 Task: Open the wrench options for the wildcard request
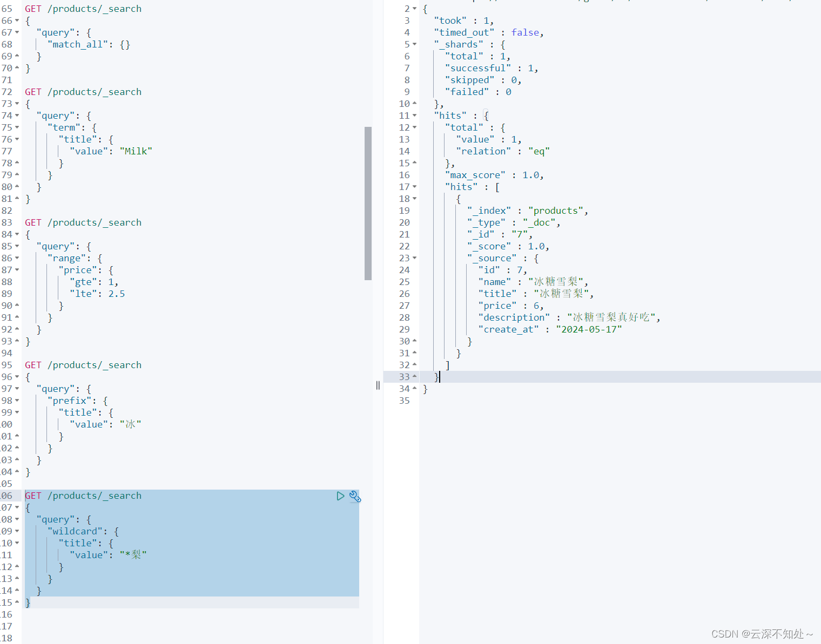(355, 496)
